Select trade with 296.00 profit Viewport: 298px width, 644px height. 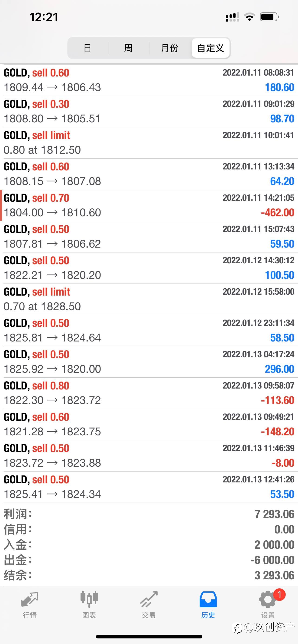pyautogui.click(x=149, y=362)
